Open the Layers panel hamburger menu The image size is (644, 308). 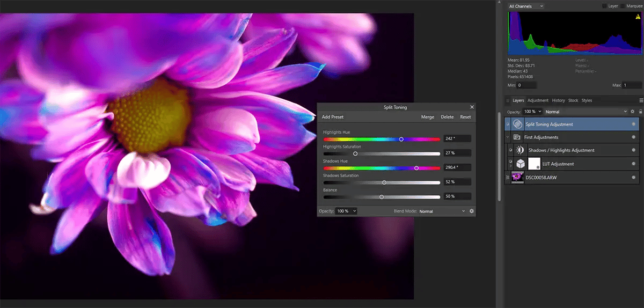pyautogui.click(x=641, y=100)
